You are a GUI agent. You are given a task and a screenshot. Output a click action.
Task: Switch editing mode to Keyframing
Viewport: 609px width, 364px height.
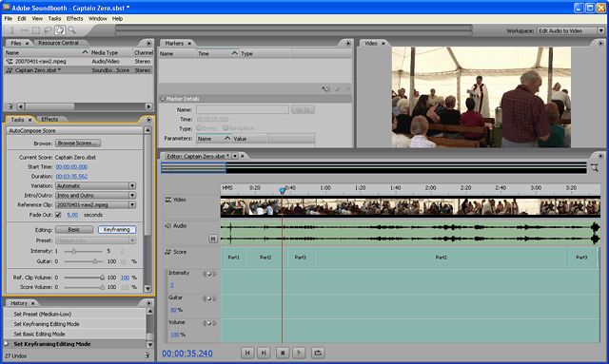point(117,230)
